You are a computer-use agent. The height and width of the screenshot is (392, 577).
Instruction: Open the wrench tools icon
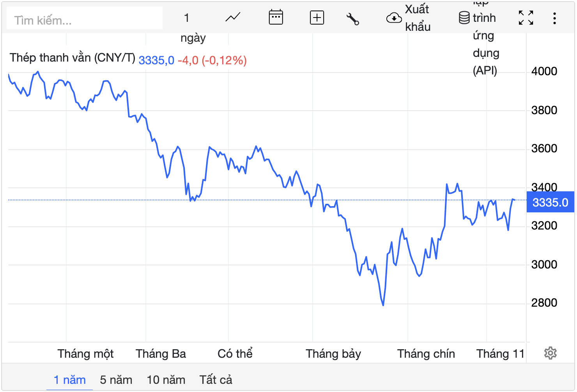tap(352, 18)
